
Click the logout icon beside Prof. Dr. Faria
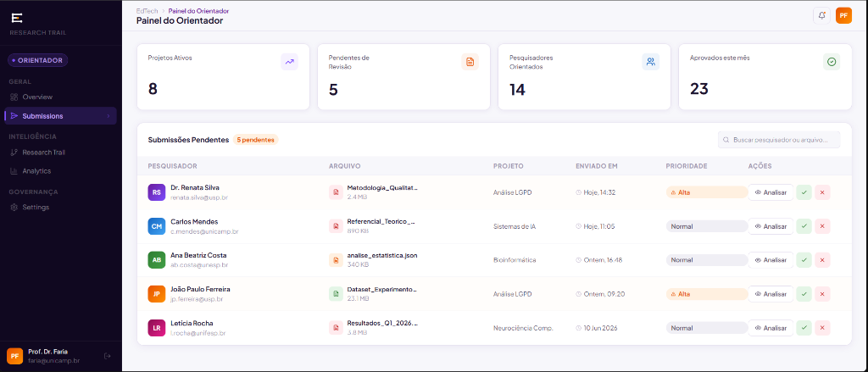tap(108, 356)
